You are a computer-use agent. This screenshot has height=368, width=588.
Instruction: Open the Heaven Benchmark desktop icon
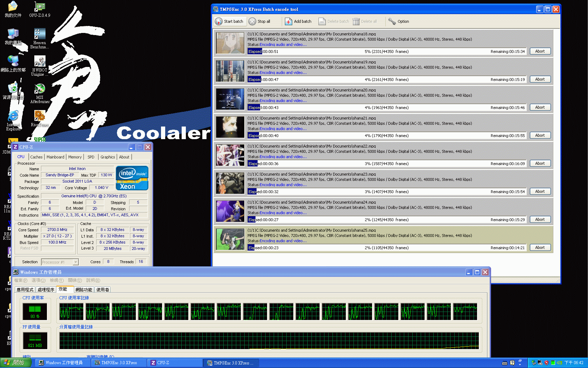(x=40, y=35)
